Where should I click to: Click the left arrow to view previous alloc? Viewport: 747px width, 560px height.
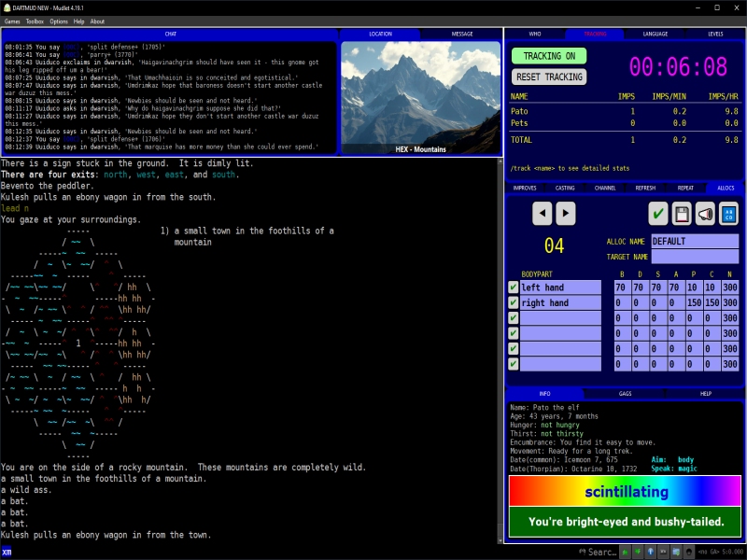pos(543,214)
